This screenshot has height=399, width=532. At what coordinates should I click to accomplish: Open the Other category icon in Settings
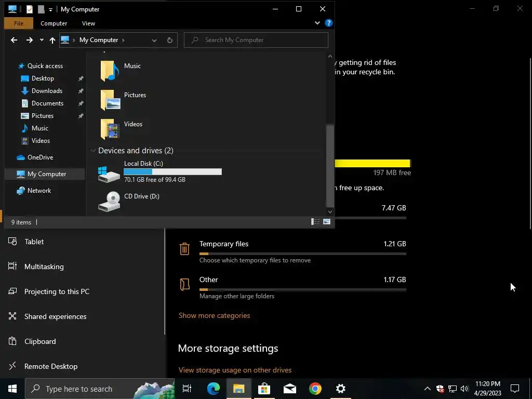[184, 284]
